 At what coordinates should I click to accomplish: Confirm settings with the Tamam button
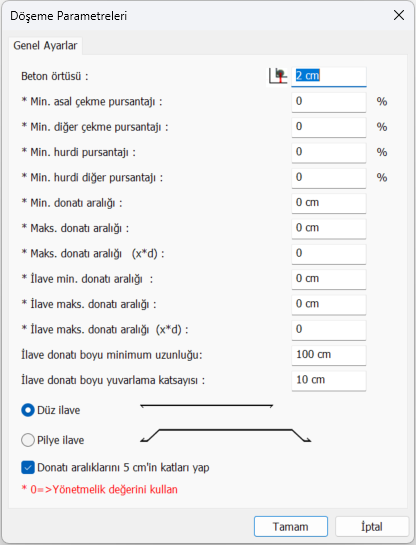(291, 527)
